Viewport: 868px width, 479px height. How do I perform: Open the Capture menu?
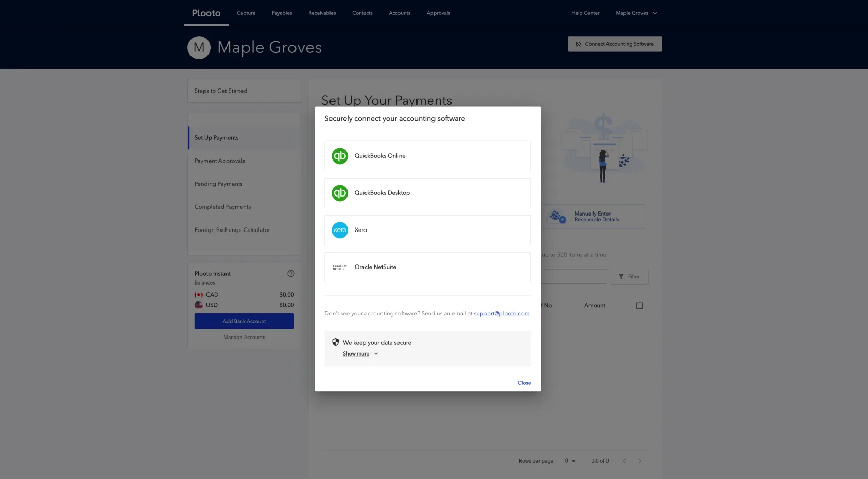click(246, 13)
